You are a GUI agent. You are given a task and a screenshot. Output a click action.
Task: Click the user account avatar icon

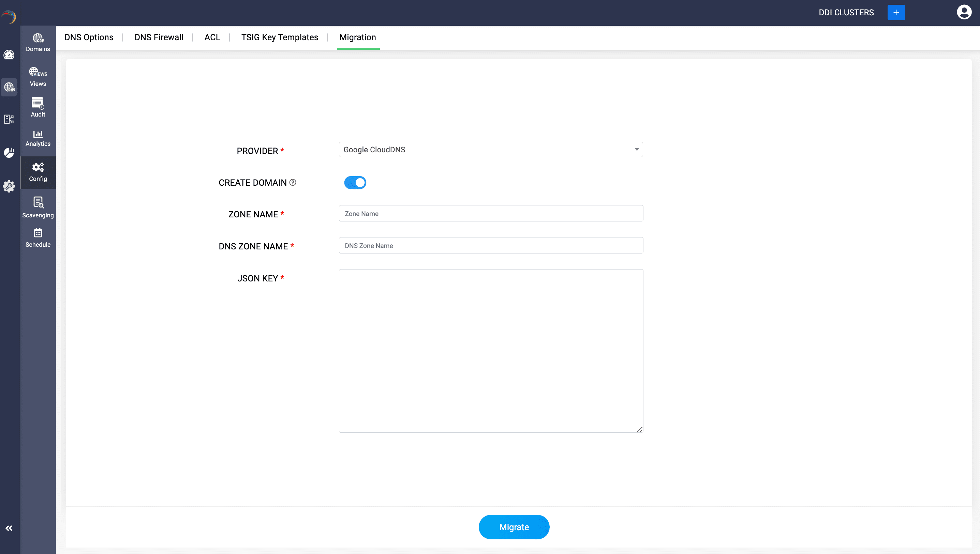964,12
